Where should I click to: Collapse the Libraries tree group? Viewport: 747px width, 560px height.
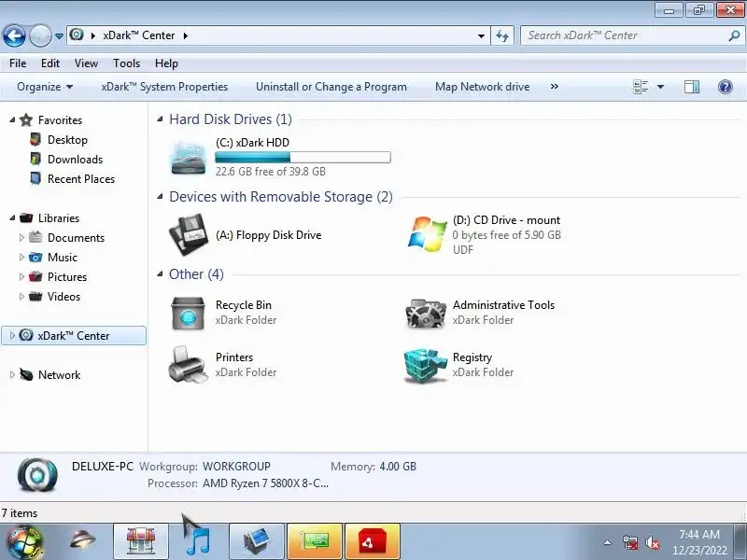click(x=12, y=218)
